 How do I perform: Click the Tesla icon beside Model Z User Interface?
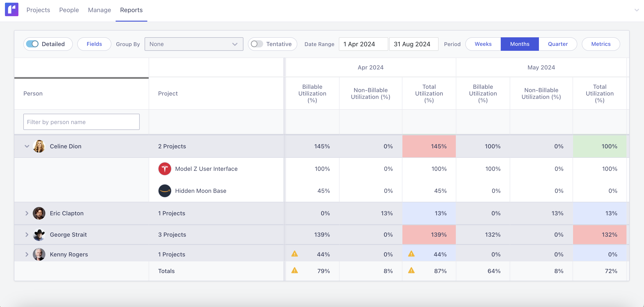165,169
